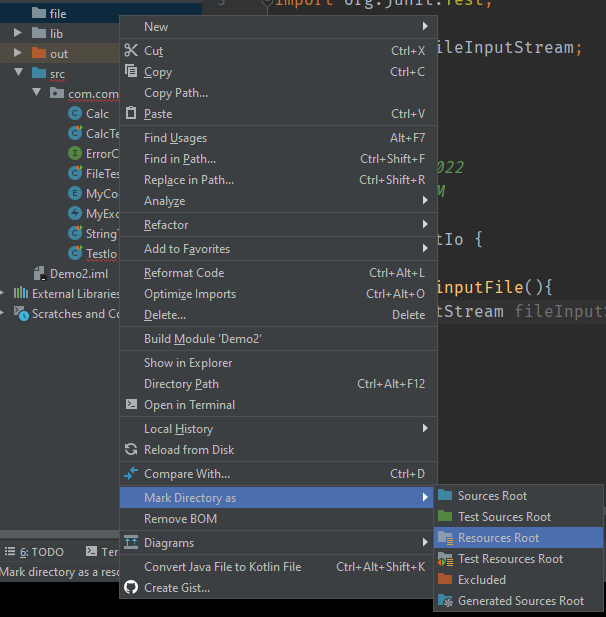This screenshot has height=617, width=606.
Task: Click the Copy pages icon
Action: (x=131, y=71)
